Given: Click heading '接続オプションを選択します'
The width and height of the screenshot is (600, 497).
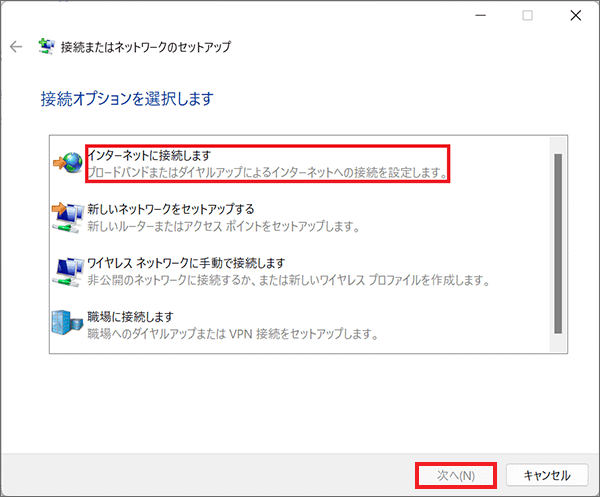Looking at the screenshot, I should 127,99.
